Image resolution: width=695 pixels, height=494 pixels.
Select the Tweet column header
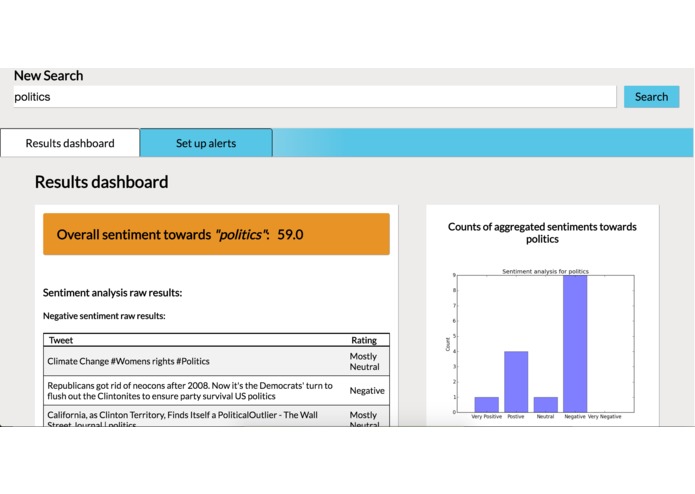click(x=61, y=340)
